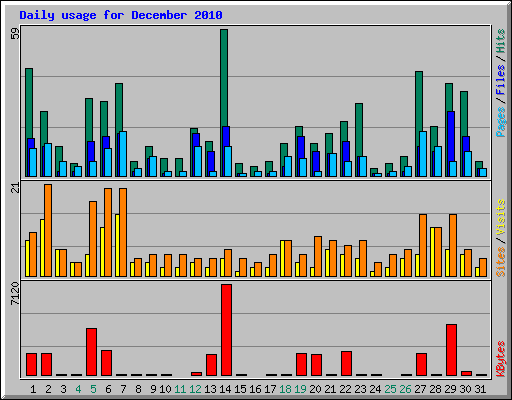Screen dimensions: 512x400
Task: Click the "Files" legend label
Action: 500,80
